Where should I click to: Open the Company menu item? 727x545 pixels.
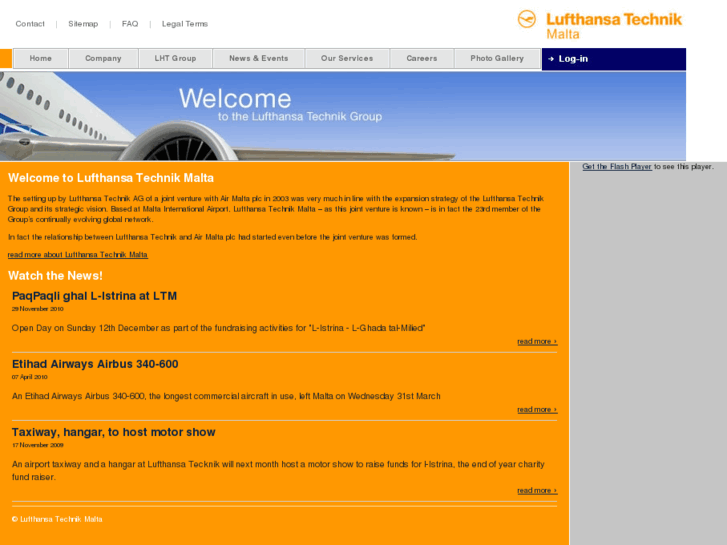(x=103, y=58)
